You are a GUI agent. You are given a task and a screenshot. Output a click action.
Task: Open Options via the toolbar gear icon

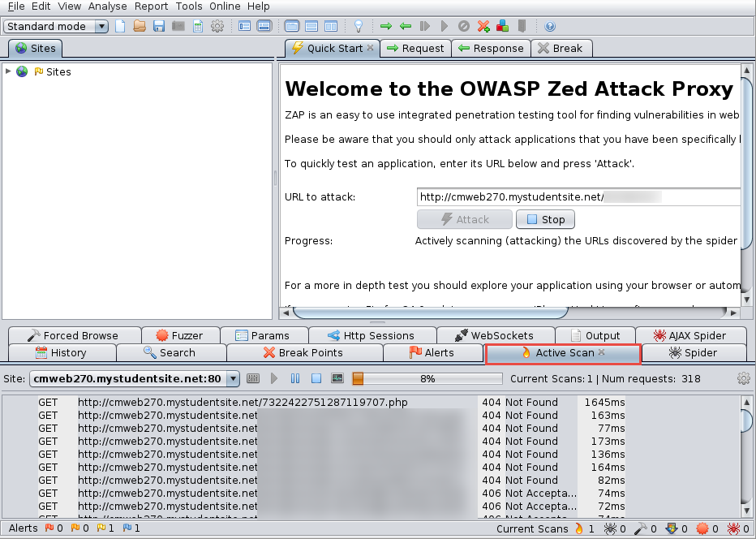[217, 26]
